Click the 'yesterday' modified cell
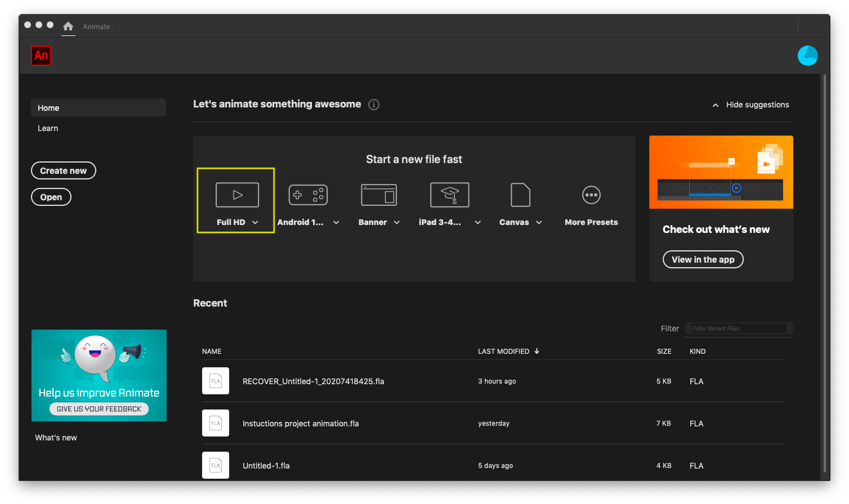Viewport: 849px width, 504px height. tap(494, 424)
